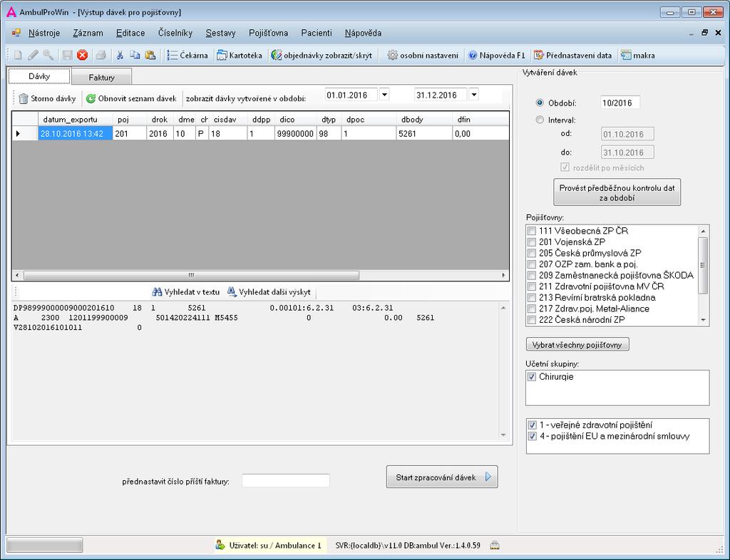This screenshot has width=730, height=560.
Task: Click Vyhledat v textu binoculars button
Action: (x=186, y=292)
